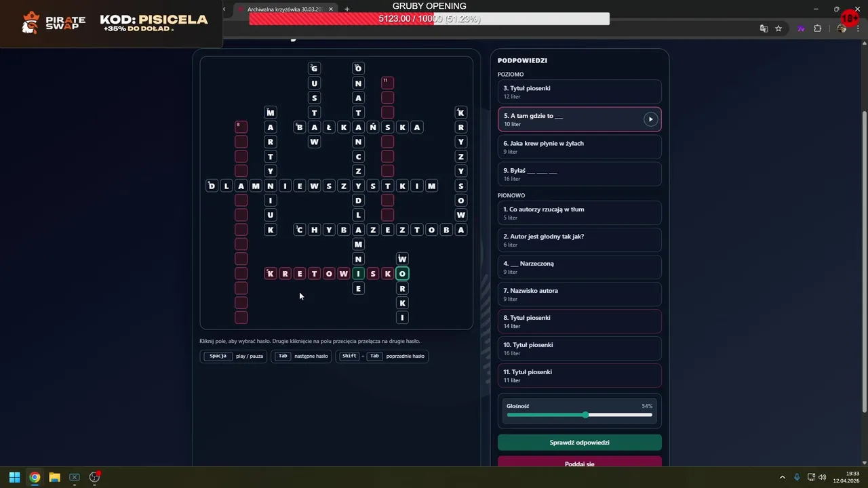Image resolution: width=868 pixels, height=488 pixels.
Task: Click the 'Spacja' key hint
Action: click(218, 356)
